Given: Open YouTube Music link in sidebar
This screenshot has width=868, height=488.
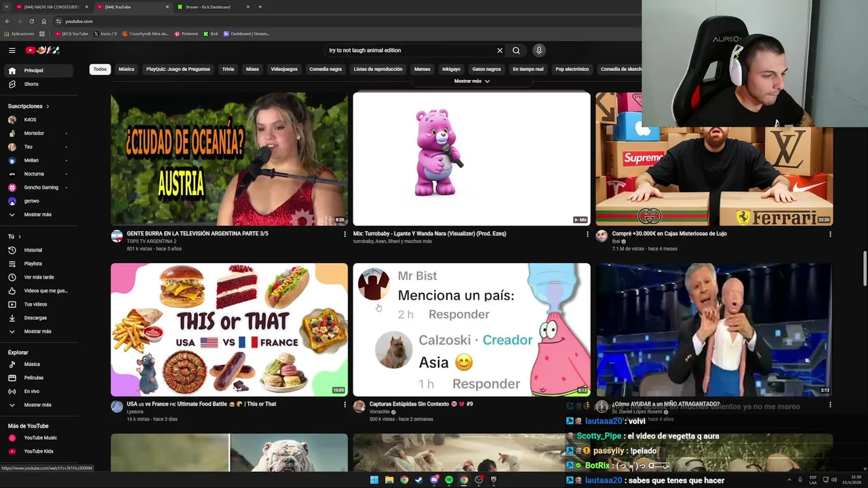Looking at the screenshot, I should coord(38,438).
